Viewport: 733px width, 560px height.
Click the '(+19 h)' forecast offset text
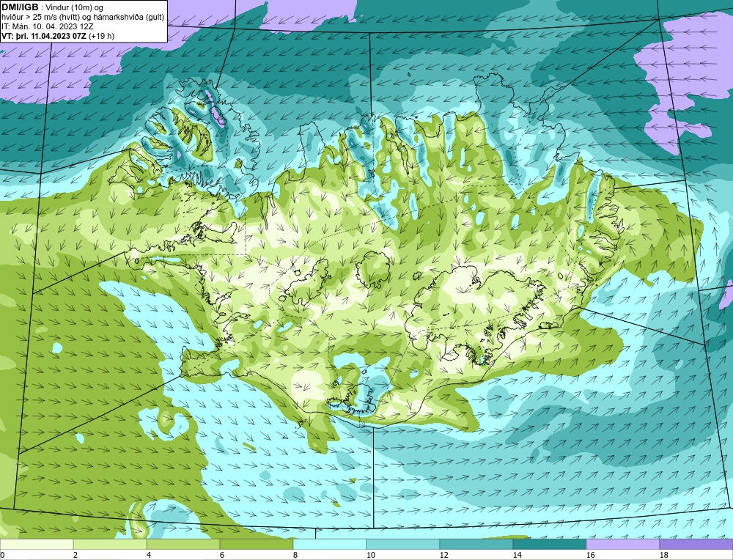pos(101,35)
